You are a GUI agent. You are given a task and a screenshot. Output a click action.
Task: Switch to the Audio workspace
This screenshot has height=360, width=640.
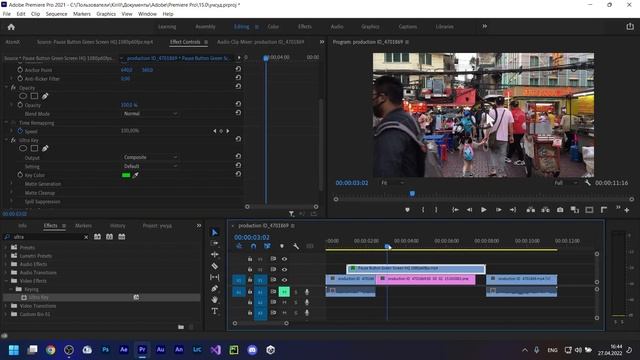(x=337, y=27)
